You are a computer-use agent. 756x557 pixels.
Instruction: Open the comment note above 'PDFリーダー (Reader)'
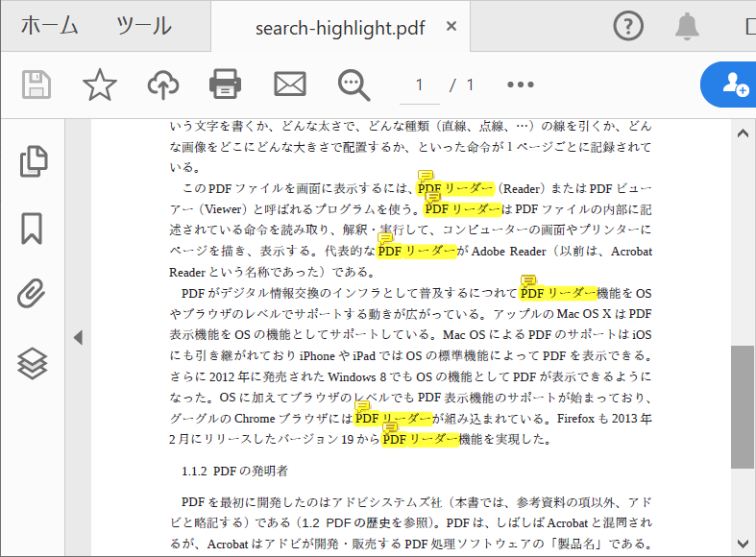coord(426,176)
